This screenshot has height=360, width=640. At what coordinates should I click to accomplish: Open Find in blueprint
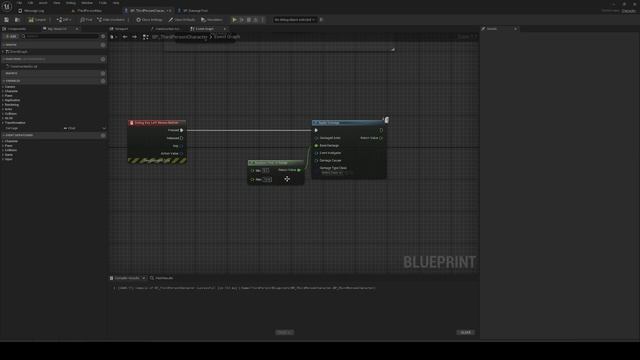pyautogui.click(x=86, y=20)
